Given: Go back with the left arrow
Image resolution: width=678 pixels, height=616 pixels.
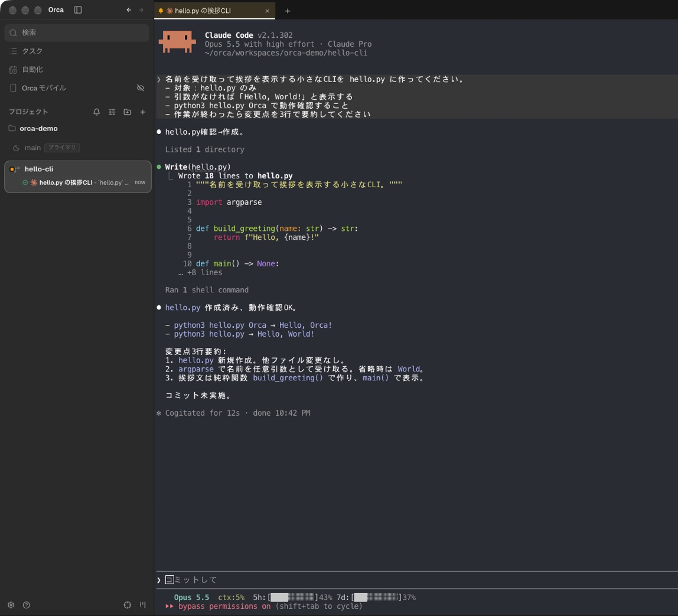Looking at the screenshot, I should [x=129, y=10].
